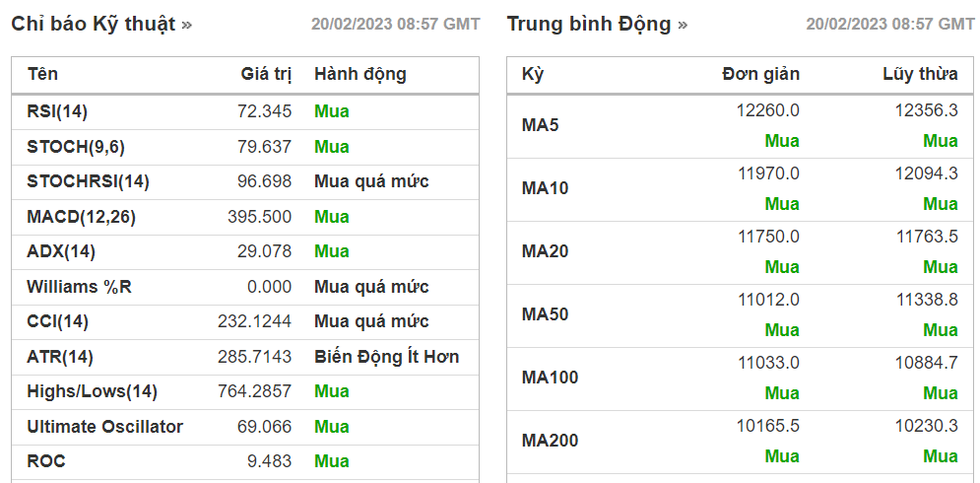Screen dimensions: 980x483
Task: Click the ATR value 285.7143
Action: 254,357
